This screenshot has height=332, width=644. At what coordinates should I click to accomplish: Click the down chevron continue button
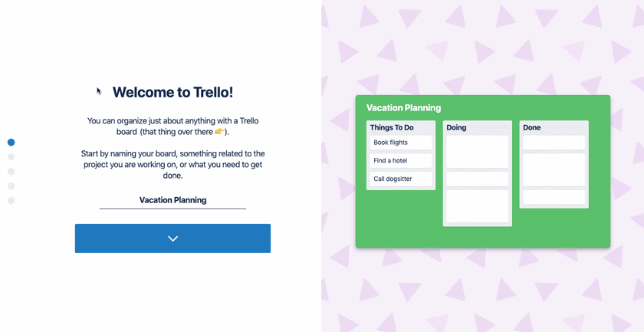pyautogui.click(x=172, y=238)
